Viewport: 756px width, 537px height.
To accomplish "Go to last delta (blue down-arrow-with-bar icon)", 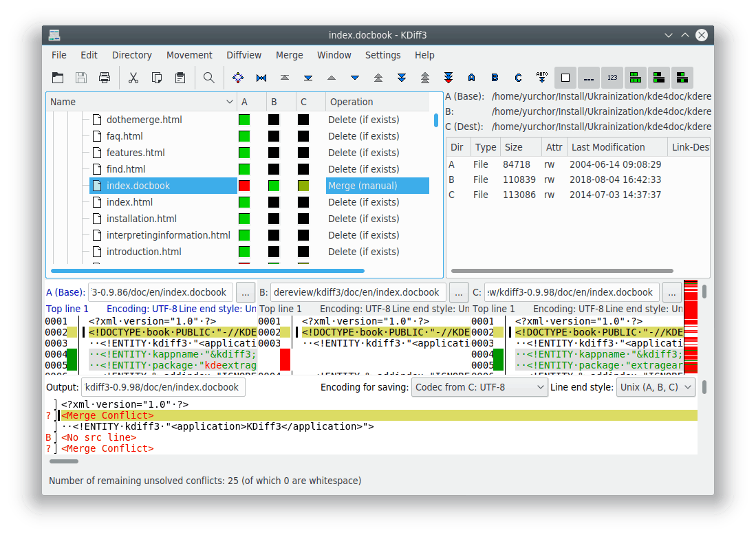I will coord(308,78).
